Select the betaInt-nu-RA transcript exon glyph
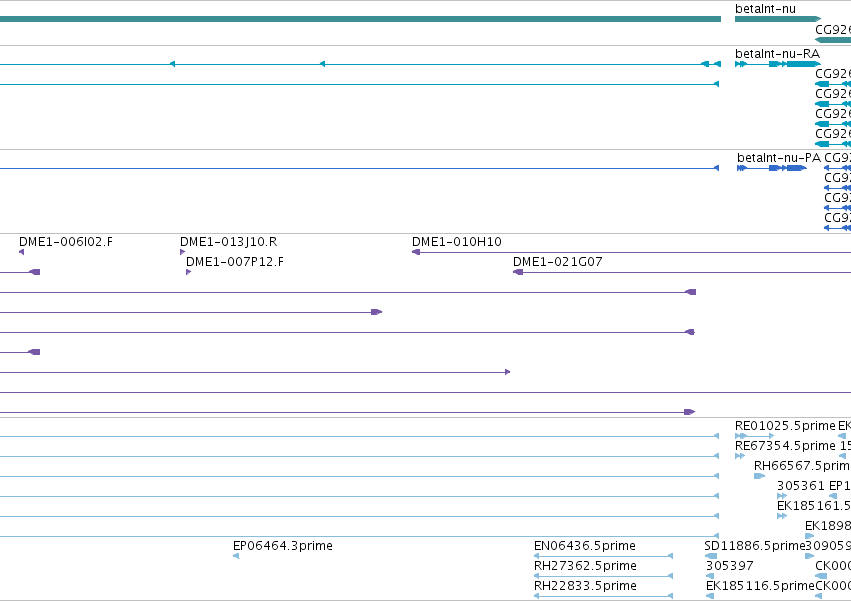The image size is (851, 601). [778, 64]
